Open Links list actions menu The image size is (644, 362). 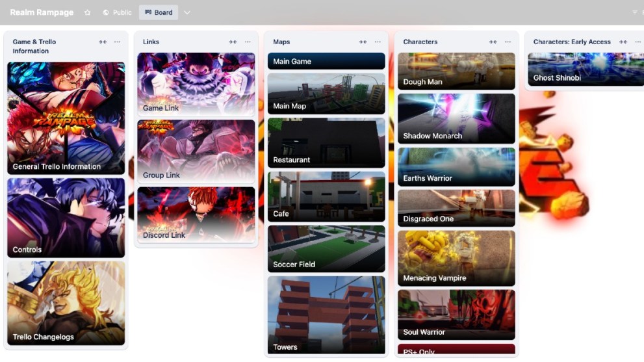(x=248, y=42)
